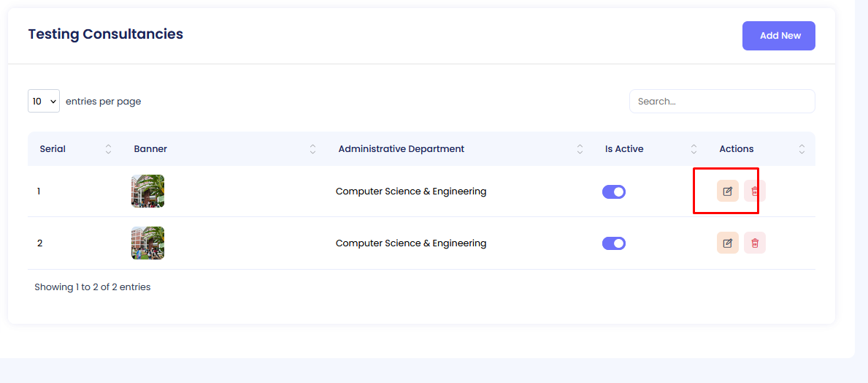Sort by Actions column sort arrows

click(802, 149)
